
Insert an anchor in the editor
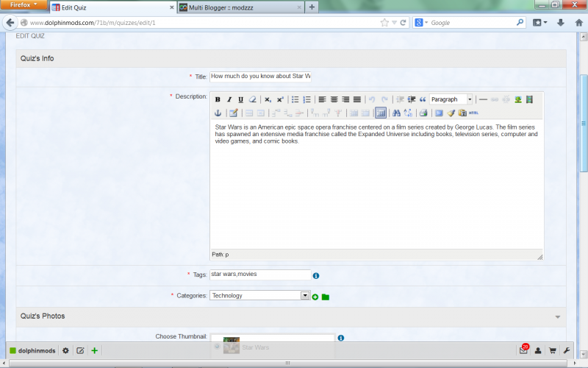218,113
